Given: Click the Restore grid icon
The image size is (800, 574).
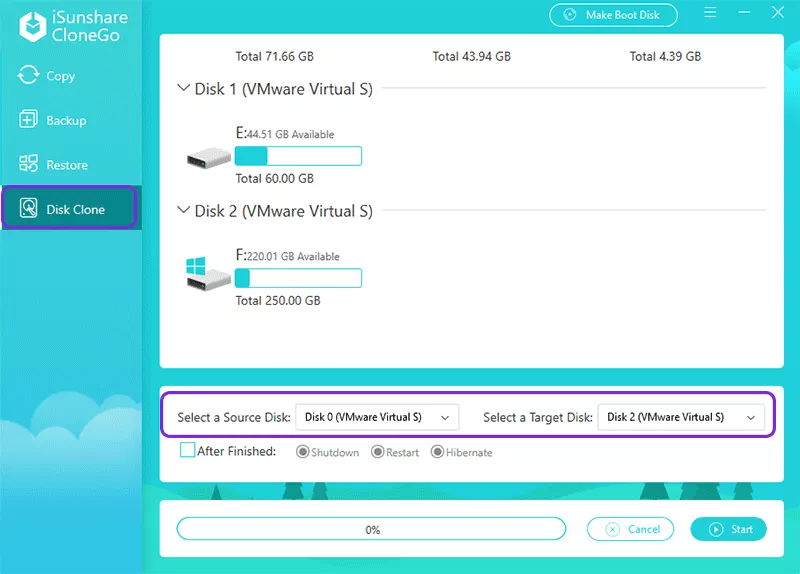Looking at the screenshot, I should point(28,164).
